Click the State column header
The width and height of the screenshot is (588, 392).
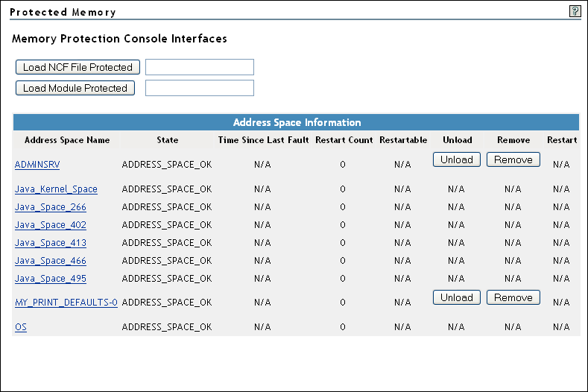click(167, 140)
